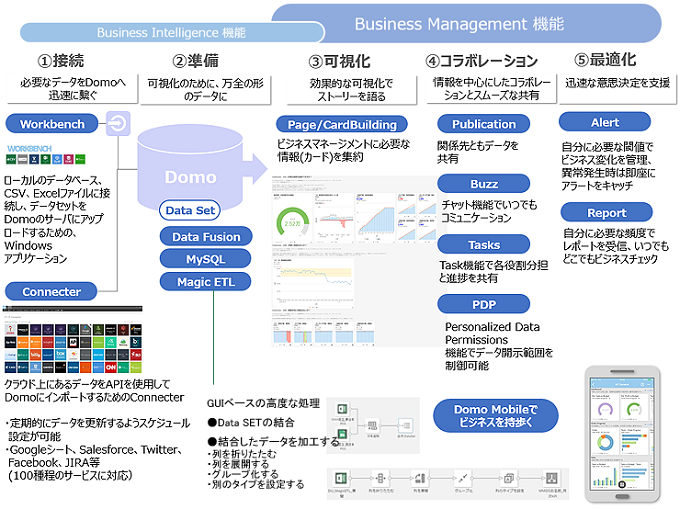680x509 pixels.
Task: Click the output DataSet tile in the upper ETL flow
Action: click(405, 426)
